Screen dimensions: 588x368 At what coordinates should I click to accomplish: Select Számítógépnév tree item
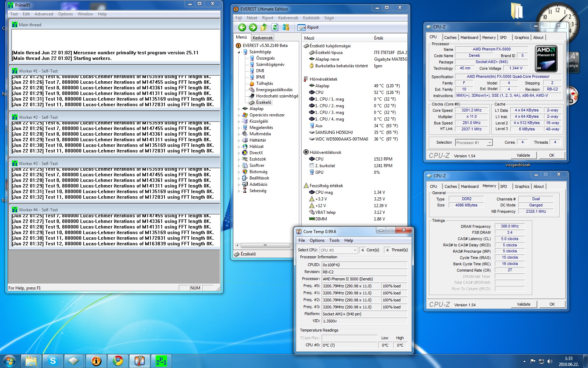click(x=270, y=64)
